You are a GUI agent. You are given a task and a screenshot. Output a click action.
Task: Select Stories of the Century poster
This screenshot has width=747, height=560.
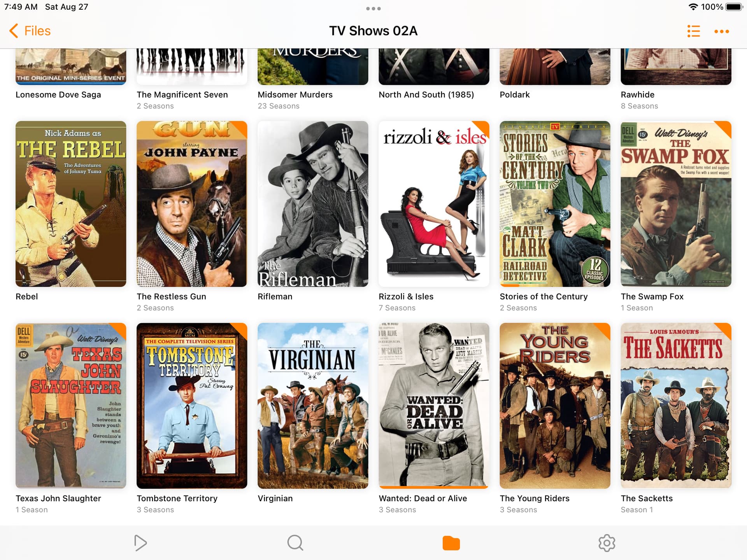555,204
